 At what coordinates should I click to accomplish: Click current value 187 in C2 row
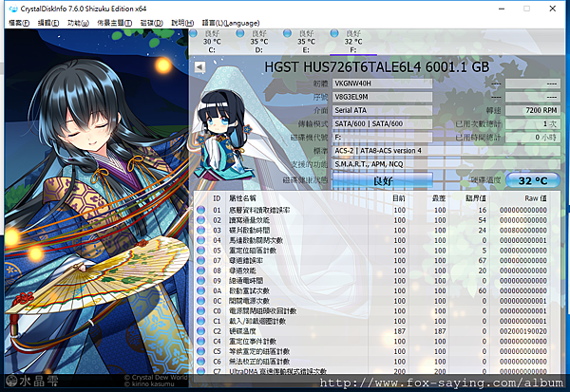(x=400, y=331)
